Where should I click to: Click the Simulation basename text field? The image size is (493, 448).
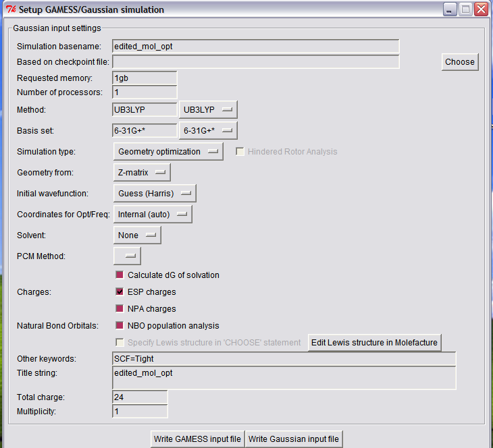pos(255,47)
